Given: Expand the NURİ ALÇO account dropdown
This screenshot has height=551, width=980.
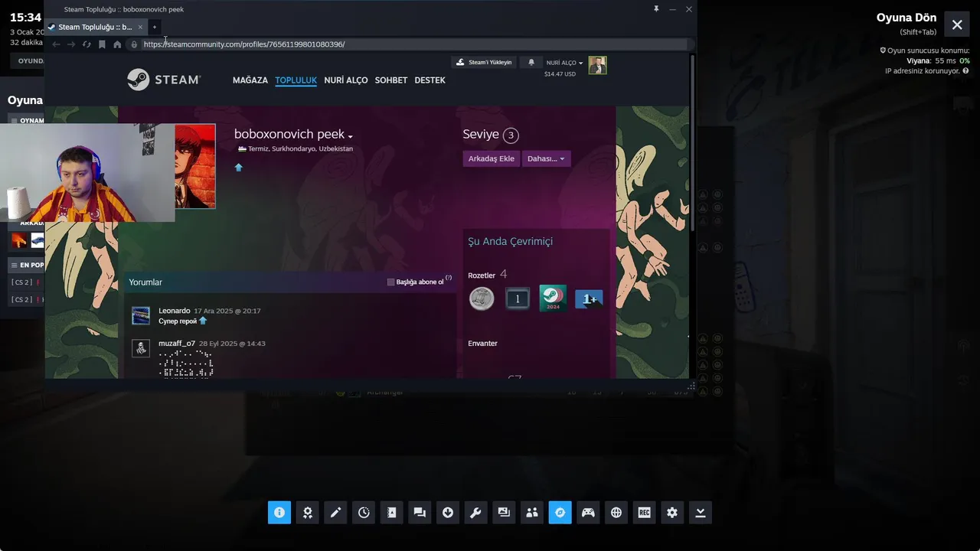Looking at the screenshot, I should click(564, 63).
